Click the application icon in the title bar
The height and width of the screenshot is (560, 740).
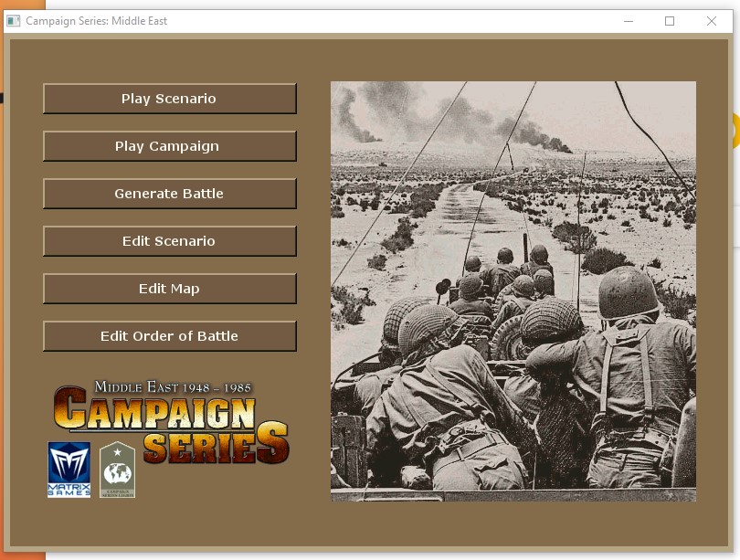coord(13,20)
